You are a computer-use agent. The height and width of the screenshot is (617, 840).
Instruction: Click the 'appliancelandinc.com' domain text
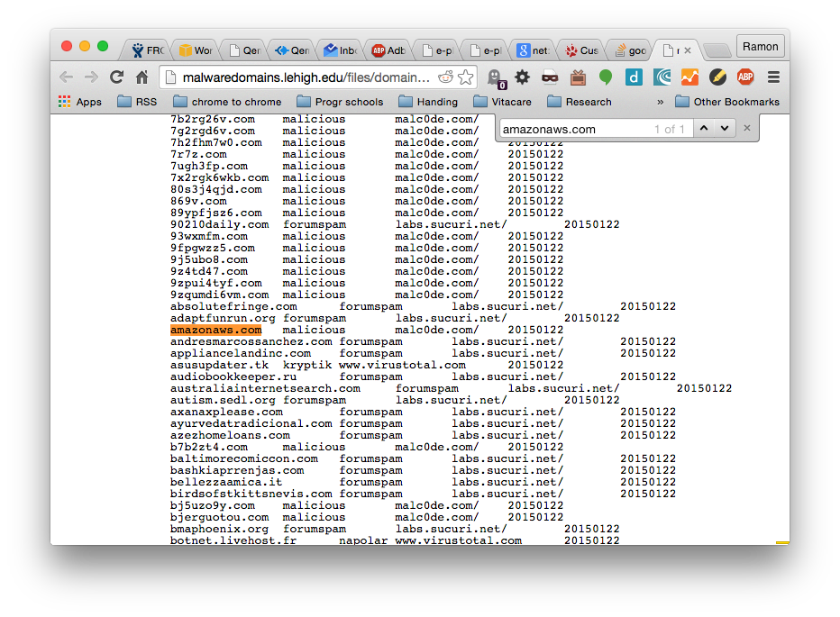241,353
